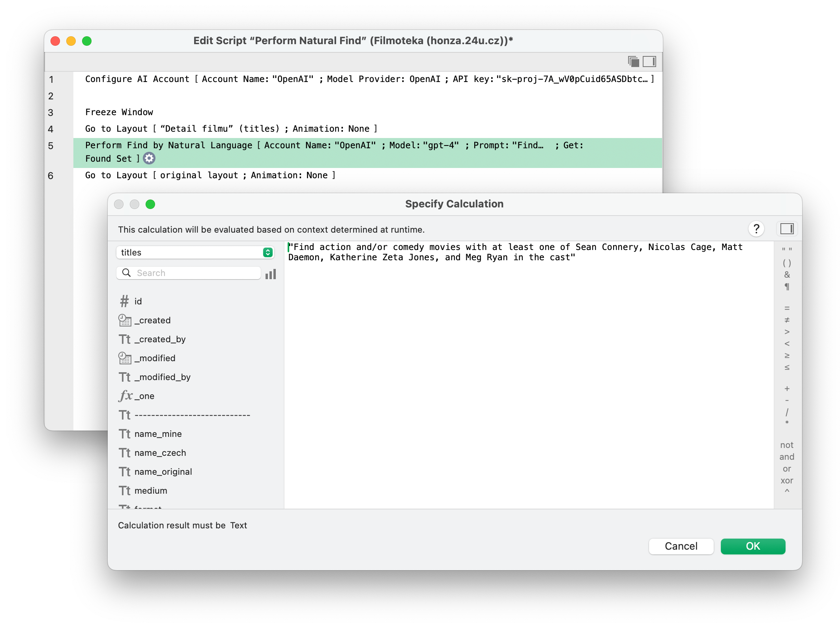Insert the less-than-or-equal operator
The width and height of the screenshot is (840, 623).
pyautogui.click(x=787, y=367)
